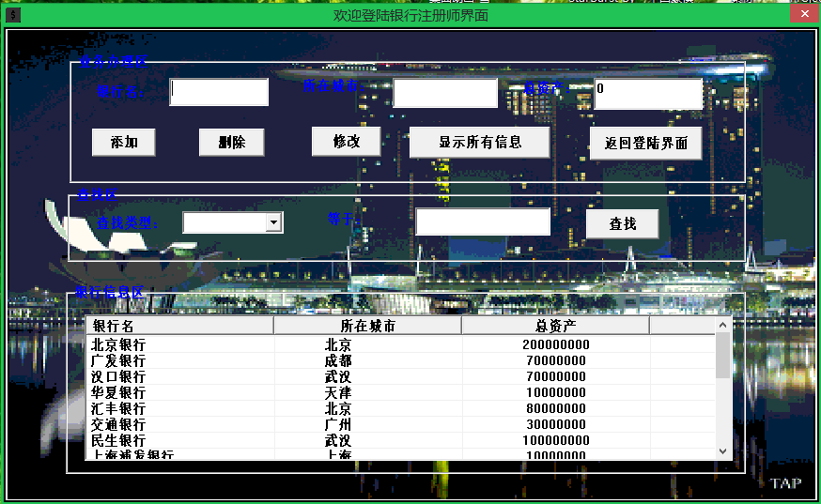Click the 添加 button
This screenshot has width=821, height=504.
(124, 143)
